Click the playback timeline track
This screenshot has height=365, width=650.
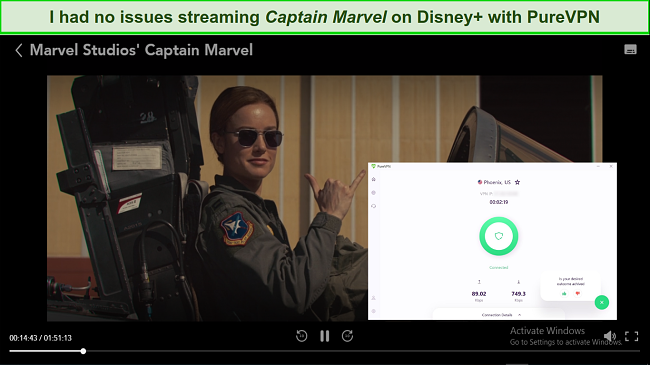[325, 351]
